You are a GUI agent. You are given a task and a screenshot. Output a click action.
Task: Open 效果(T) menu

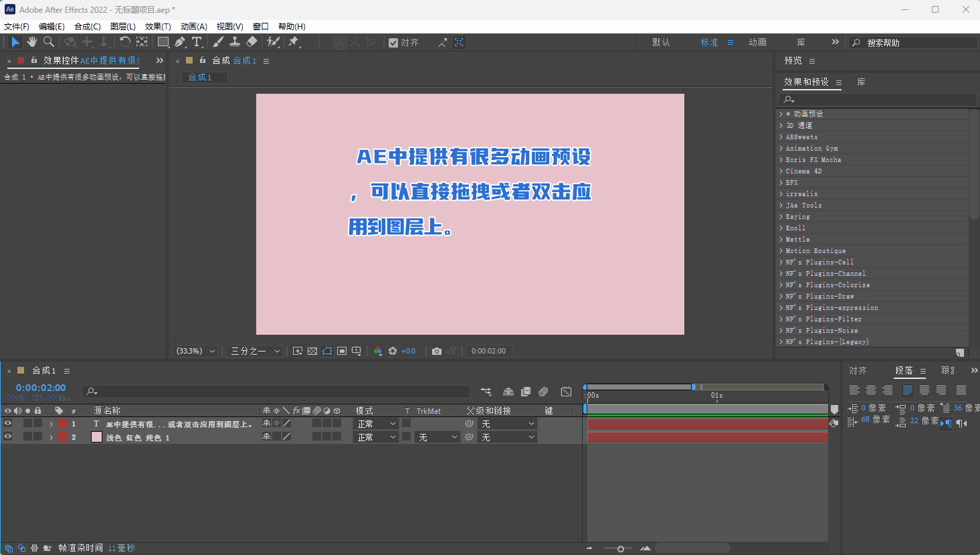pyautogui.click(x=158, y=26)
